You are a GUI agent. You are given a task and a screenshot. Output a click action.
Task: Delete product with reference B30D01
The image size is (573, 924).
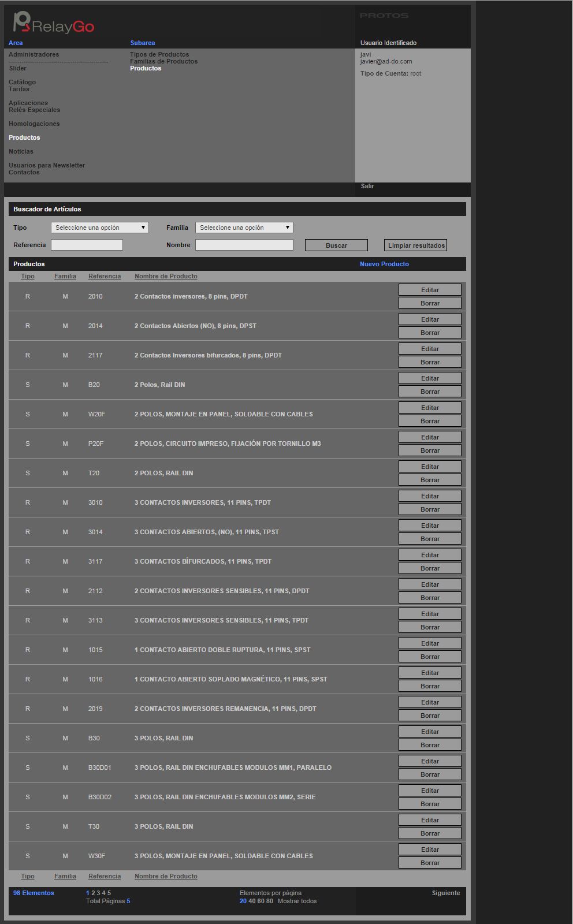(x=430, y=774)
